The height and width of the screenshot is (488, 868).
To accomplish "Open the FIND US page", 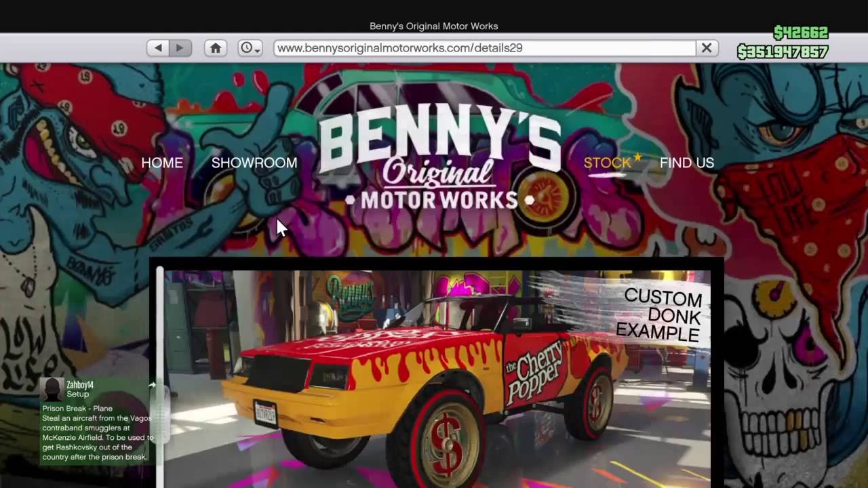I will (x=686, y=163).
